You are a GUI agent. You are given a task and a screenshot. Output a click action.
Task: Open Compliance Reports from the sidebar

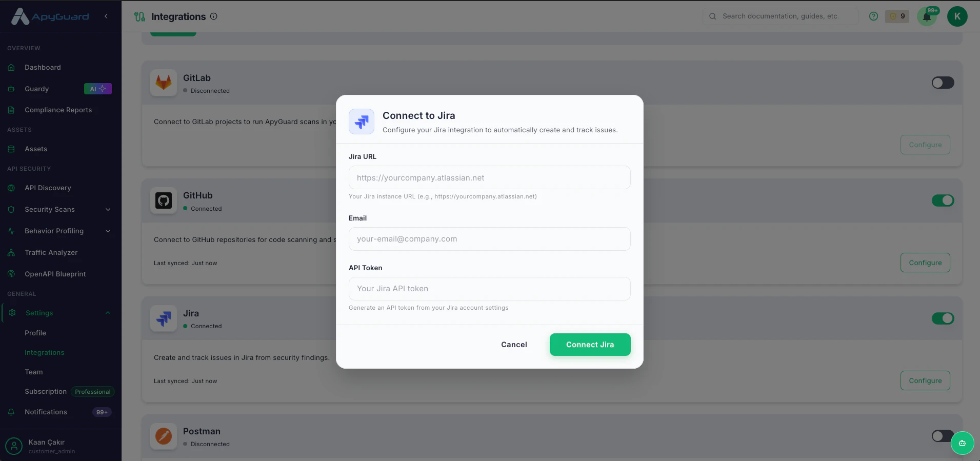58,110
